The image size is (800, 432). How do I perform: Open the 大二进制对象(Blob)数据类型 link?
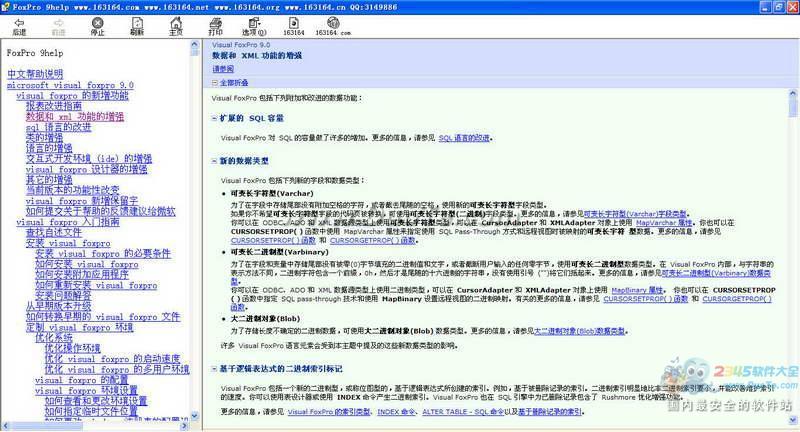[580, 331]
